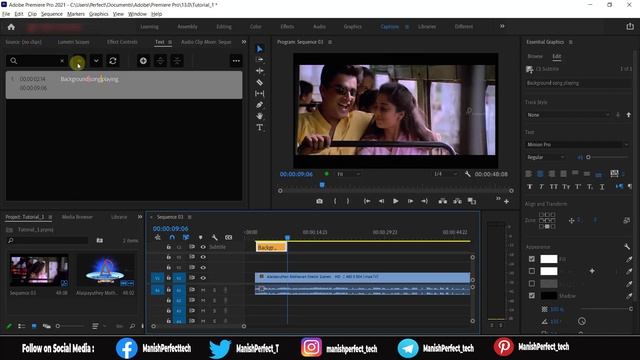Toggle eye of V1 video track
The width and height of the screenshot is (640, 360).
pos(203,278)
